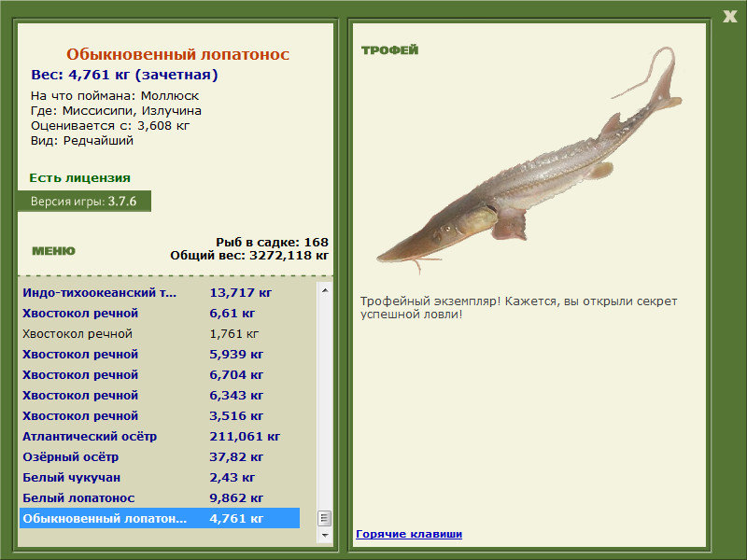Viewport: 747px width, 560px height.
Task: Click the Трофейный экземпляр! description text
Action: [518, 308]
